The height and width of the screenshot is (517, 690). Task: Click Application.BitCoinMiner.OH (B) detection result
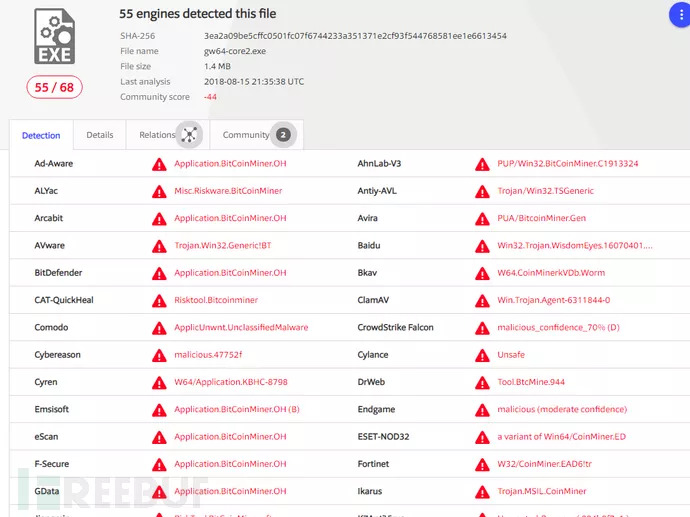[x=237, y=409]
